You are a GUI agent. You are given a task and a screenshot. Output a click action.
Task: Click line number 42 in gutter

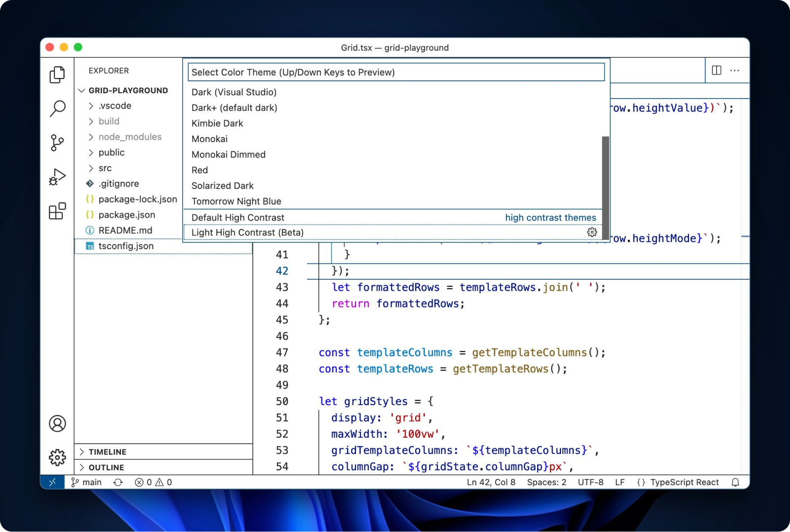[x=282, y=271]
